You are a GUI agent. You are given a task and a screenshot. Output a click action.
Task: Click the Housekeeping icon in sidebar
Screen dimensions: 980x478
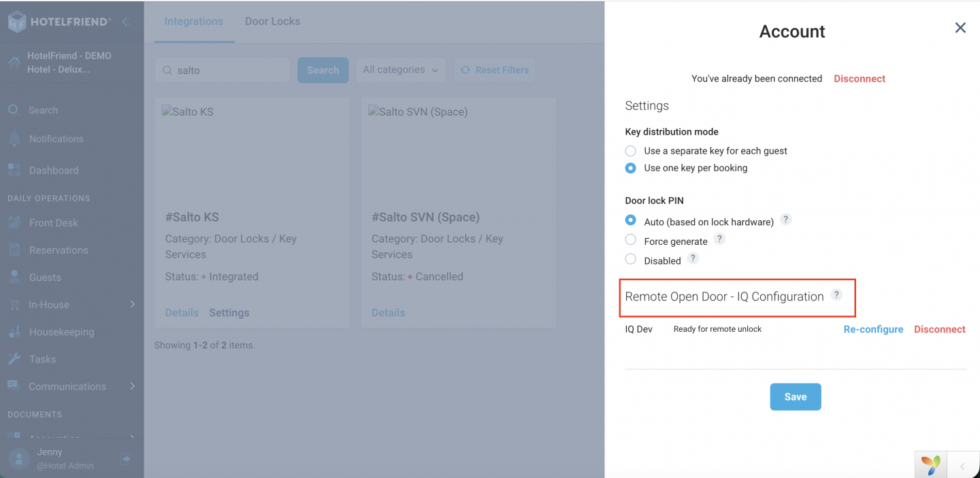[14, 332]
